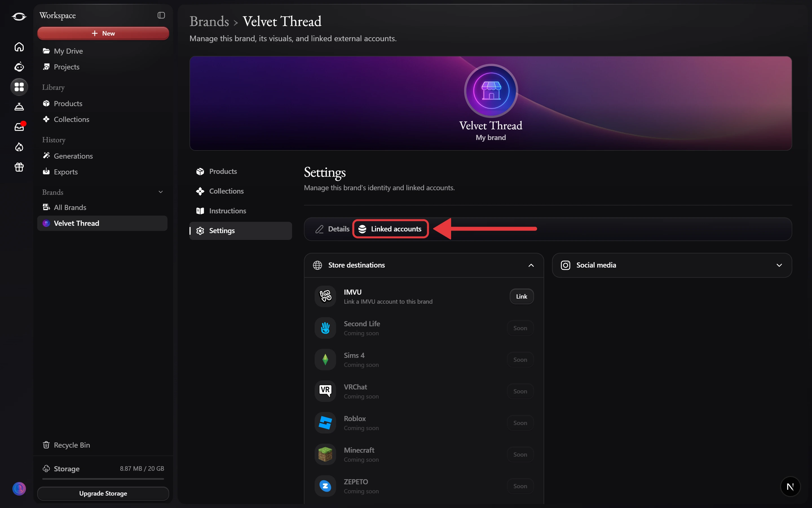Click Upgrade Storage button
812x508 pixels.
[x=103, y=493]
